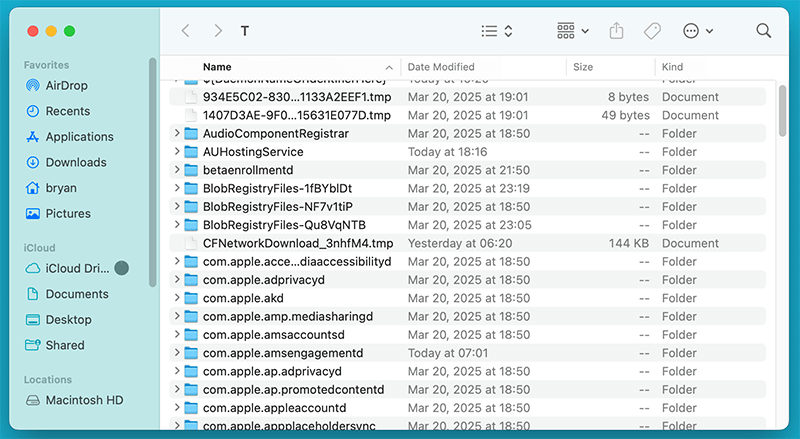
Task: Toggle the Name sort direction arrow
Action: 389,67
